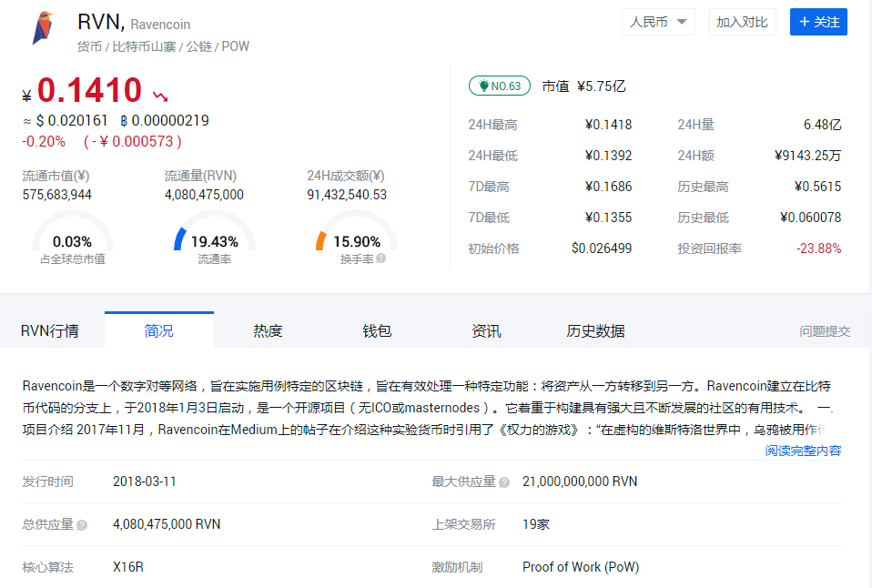
Task: Switch to the RVN行情 tab
Action: tap(50, 331)
